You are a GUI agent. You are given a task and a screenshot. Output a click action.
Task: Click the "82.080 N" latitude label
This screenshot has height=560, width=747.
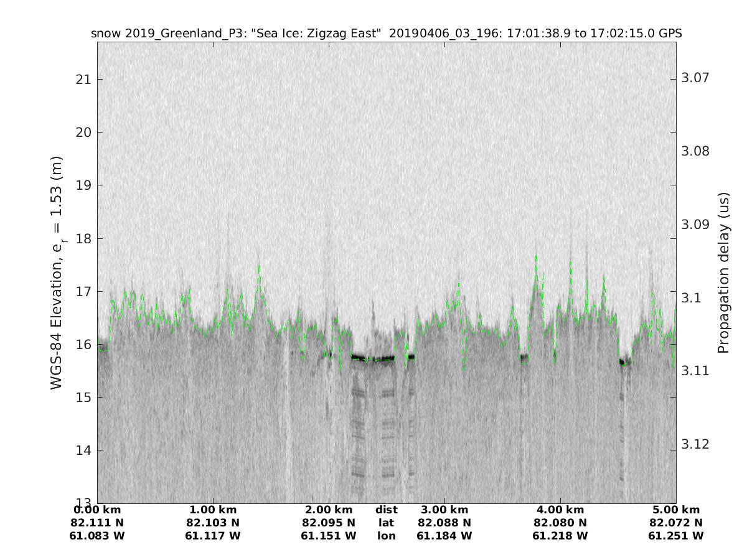[560, 523]
